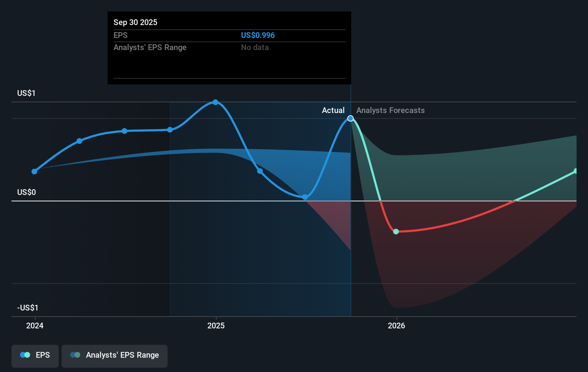Click the Analysts' EPS Range legend icon
588x372 pixels.
(x=75, y=355)
